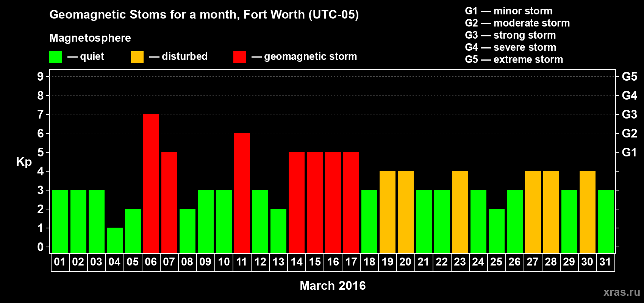This screenshot has width=644, height=303.
Task: Click the 'G2 — moderate storm' legend text
Action: (517, 23)
